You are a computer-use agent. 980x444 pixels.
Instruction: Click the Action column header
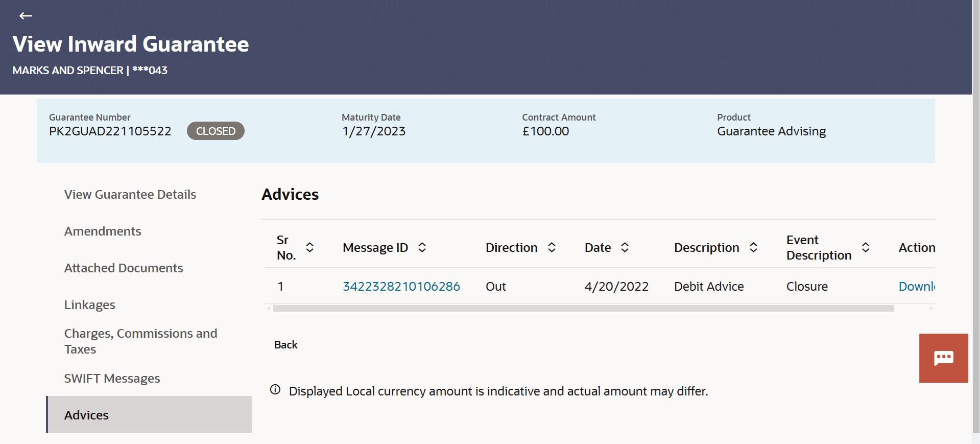(917, 248)
